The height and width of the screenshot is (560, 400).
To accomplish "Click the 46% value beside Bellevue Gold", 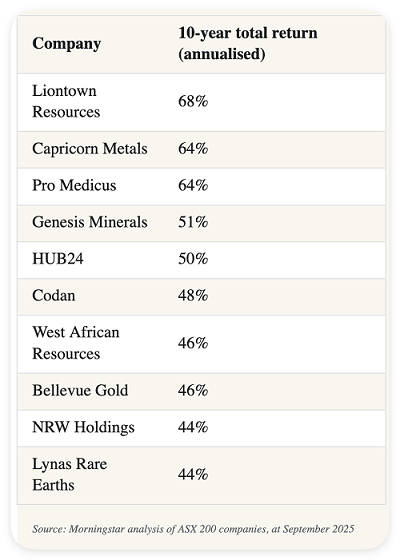I will pyautogui.click(x=193, y=391).
